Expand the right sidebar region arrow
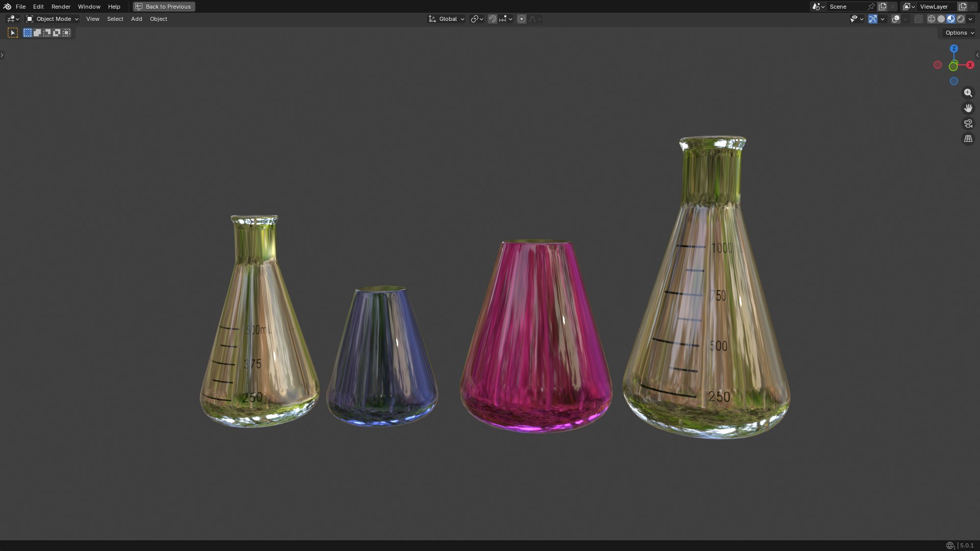Image resolution: width=980 pixels, height=551 pixels. [977, 55]
